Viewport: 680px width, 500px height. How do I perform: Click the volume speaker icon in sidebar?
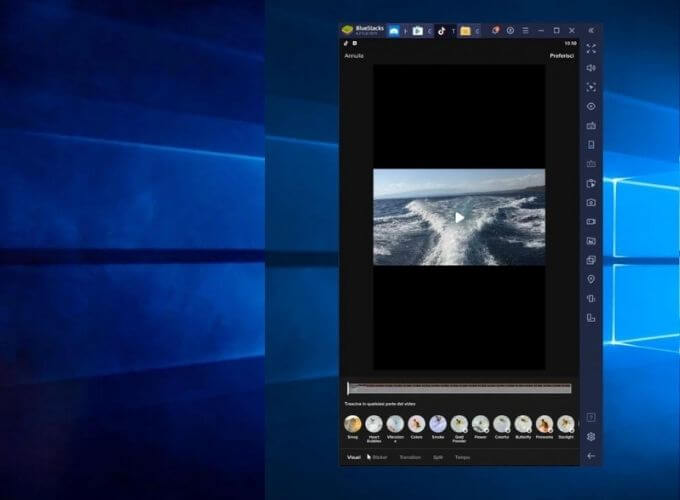[x=591, y=67]
